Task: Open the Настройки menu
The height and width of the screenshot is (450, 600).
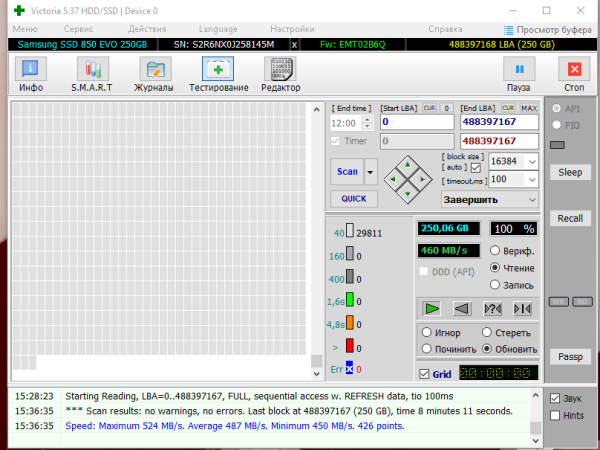Action: coord(291,29)
